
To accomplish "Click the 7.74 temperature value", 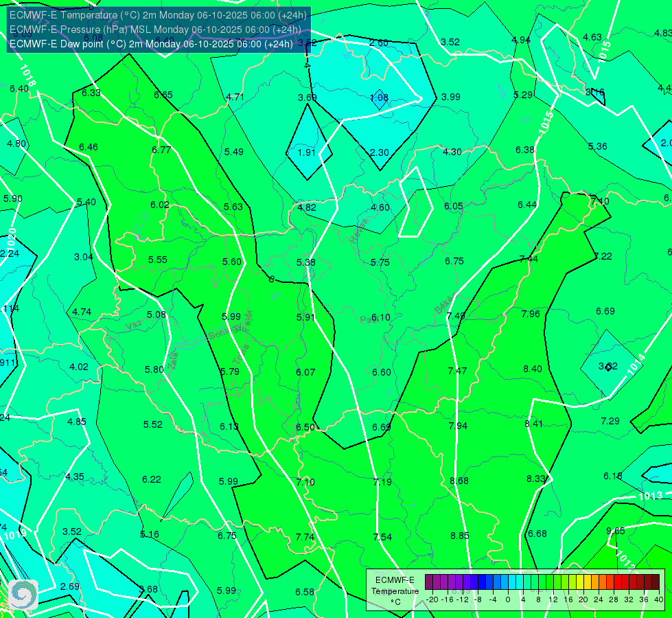I will click(x=305, y=537).
